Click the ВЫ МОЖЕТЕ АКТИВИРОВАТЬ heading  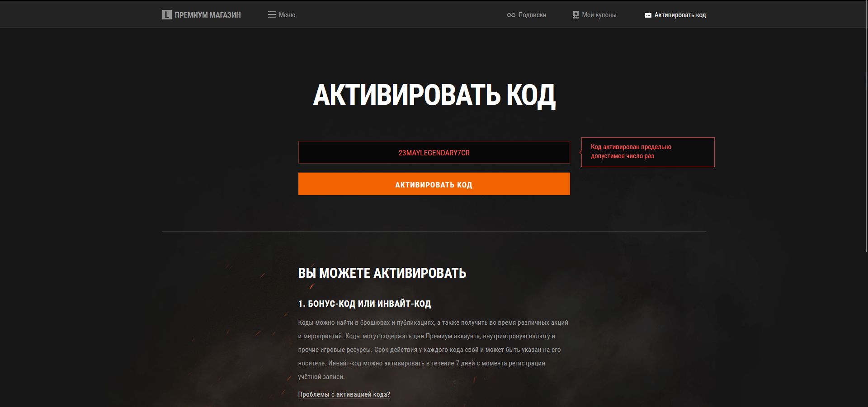point(382,273)
